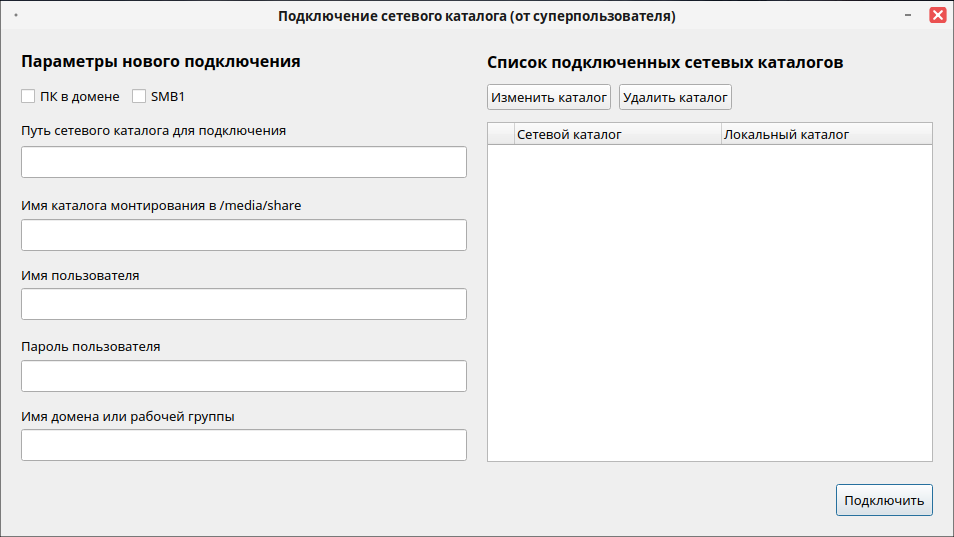Focus the domain or workgroup name field
Viewport: 954px width, 537px height.
(x=243, y=445)
